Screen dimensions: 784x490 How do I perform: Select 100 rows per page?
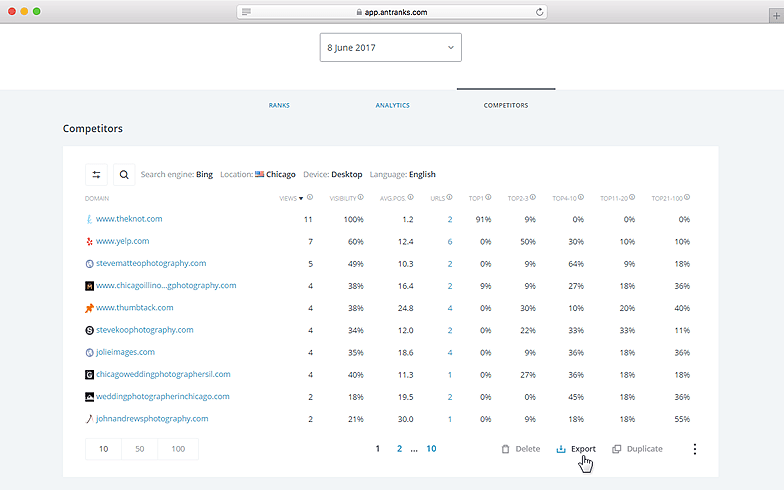[x=178, y=449]
